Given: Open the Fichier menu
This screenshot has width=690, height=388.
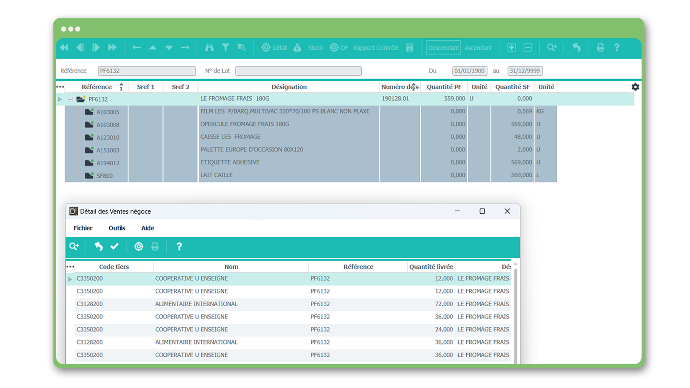Looking at the screenshot, I should [83, 228].
